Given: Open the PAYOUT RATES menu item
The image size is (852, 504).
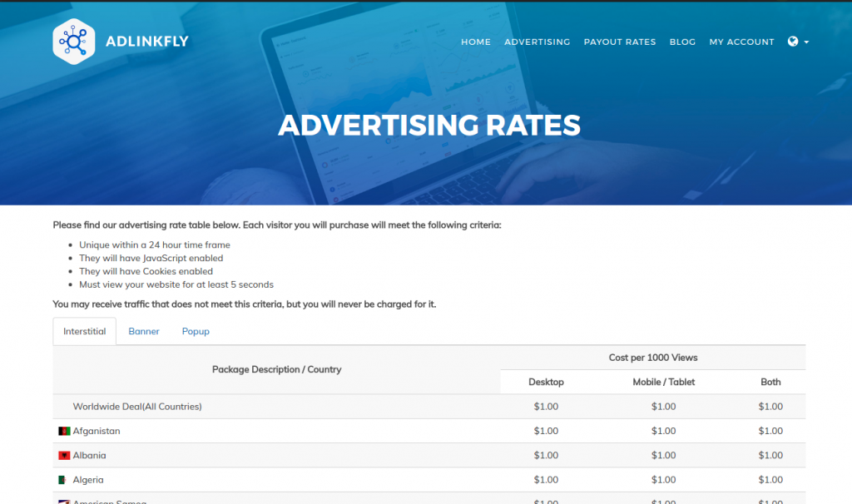Looking at the screenshot, I should pyautogui.click(x=620, y=42).
